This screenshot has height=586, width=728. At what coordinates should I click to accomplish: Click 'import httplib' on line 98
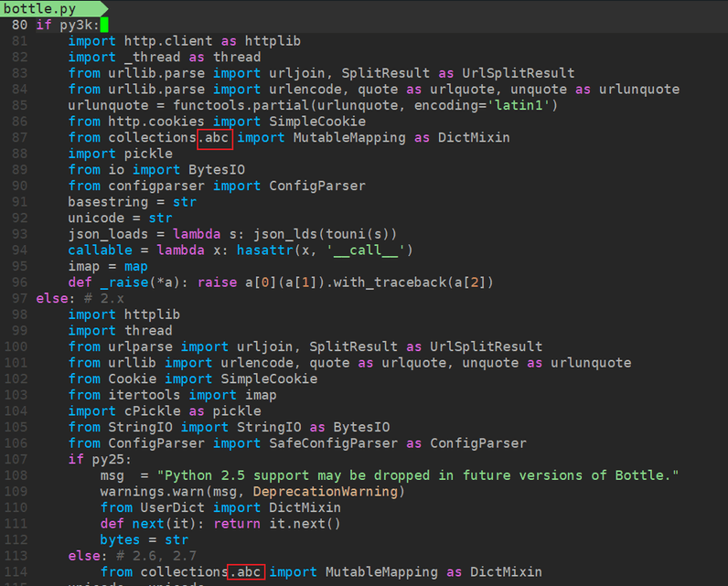coord(124,314)
